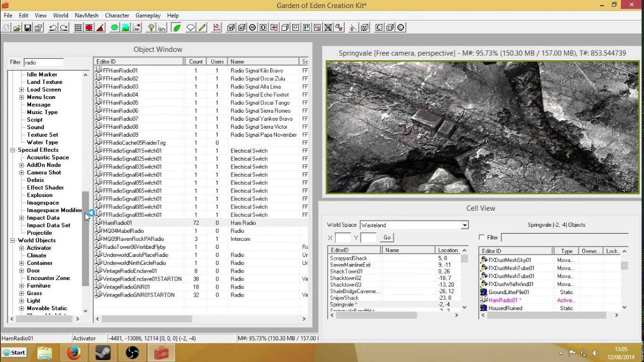The height and width of the screenshot is (362, 644).
Task: Click the red navmesh mode icon
Action: [217, 28]
